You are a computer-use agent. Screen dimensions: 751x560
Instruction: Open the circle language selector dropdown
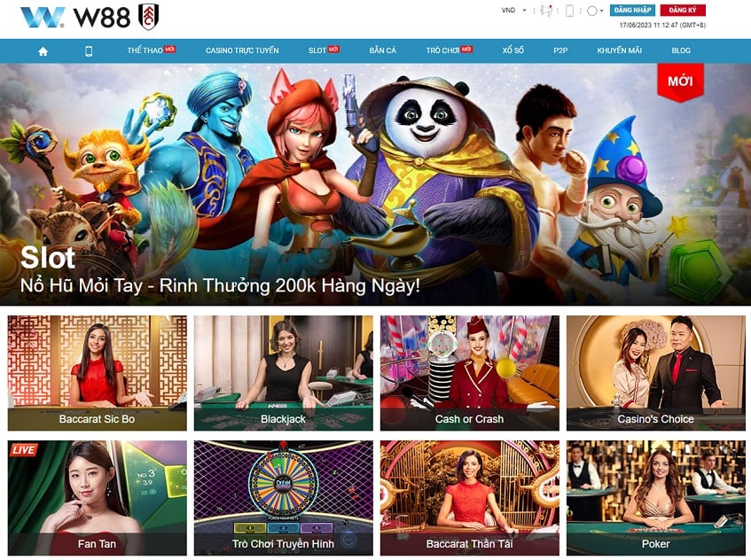point(595,11)
